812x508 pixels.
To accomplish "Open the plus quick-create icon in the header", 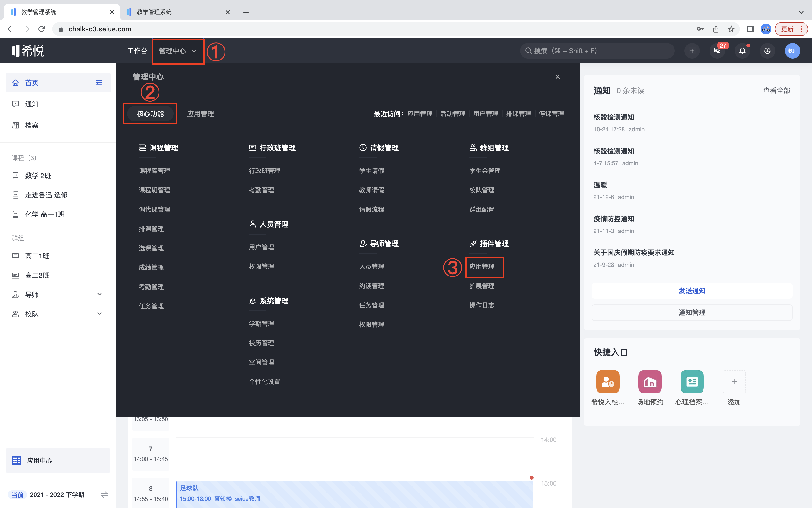I will 692,51.
